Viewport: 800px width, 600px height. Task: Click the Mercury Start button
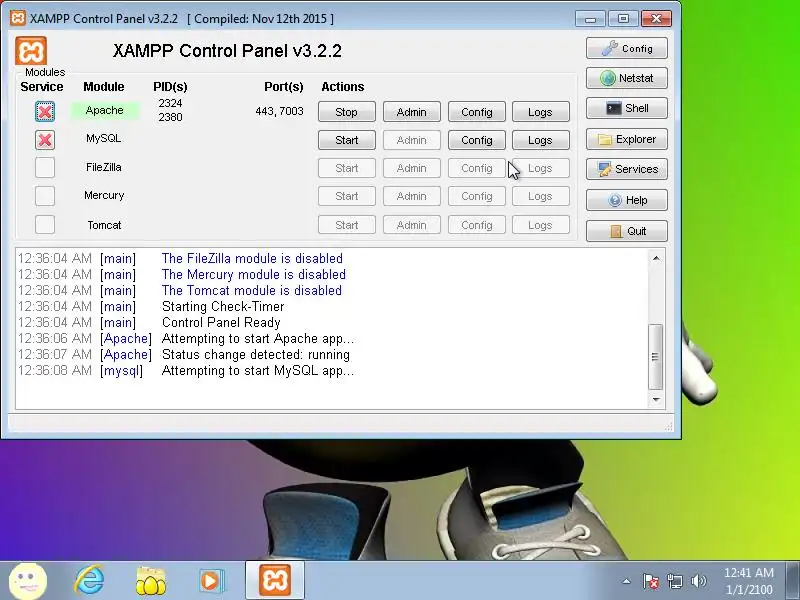346,196
